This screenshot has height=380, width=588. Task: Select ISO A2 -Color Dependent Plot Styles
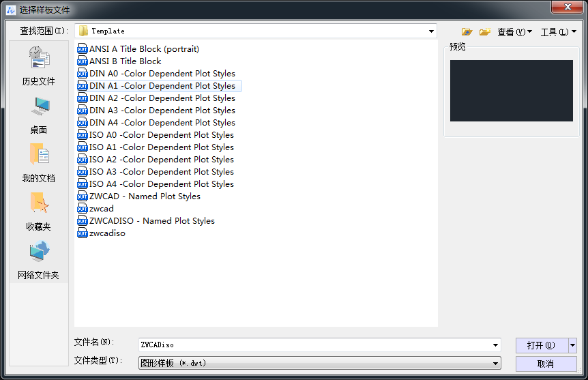pyautogui.click(x=162, y=160)
